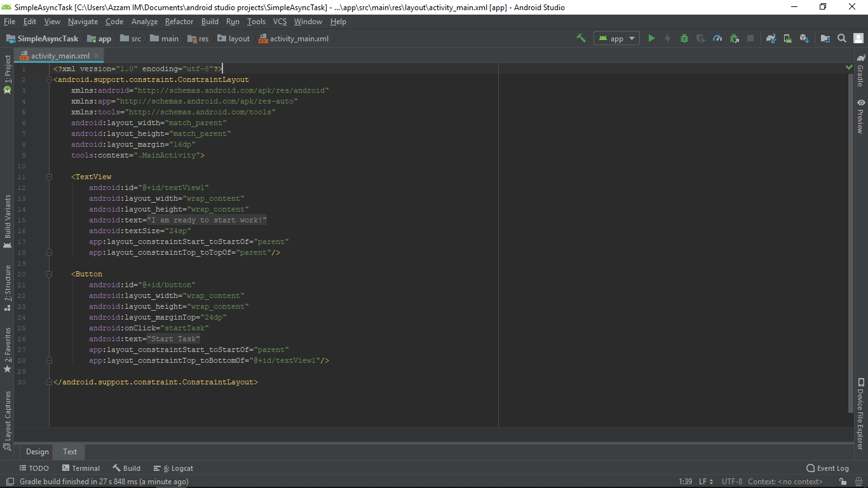Image resolution: width=868 pixels, height=488 pixels.
Task: Open the SDK Manager icon
Action: [804, 38]
